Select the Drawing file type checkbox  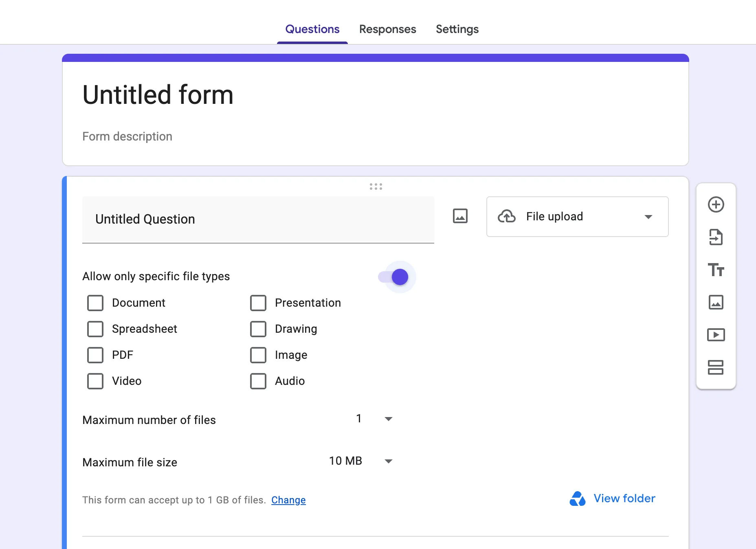point(258,329)
